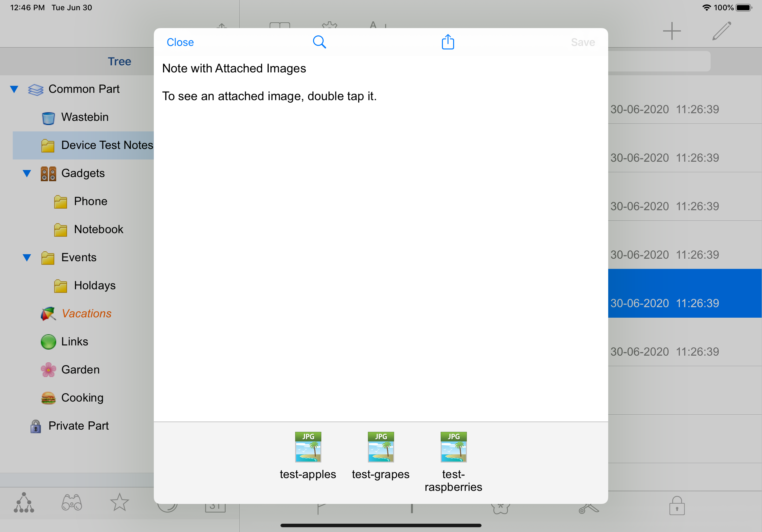Tap the share icon in note header

click(448, 42)
